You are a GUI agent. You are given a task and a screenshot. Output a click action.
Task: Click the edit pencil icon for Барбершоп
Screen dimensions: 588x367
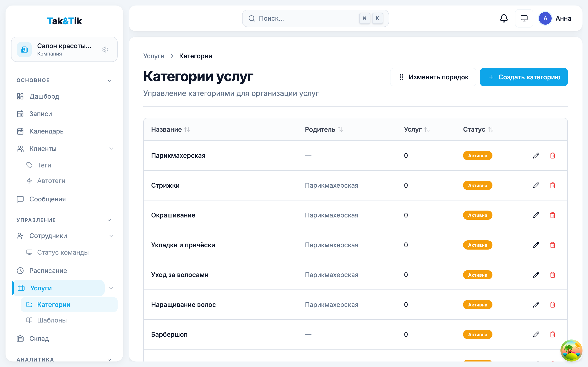(536, 334)
